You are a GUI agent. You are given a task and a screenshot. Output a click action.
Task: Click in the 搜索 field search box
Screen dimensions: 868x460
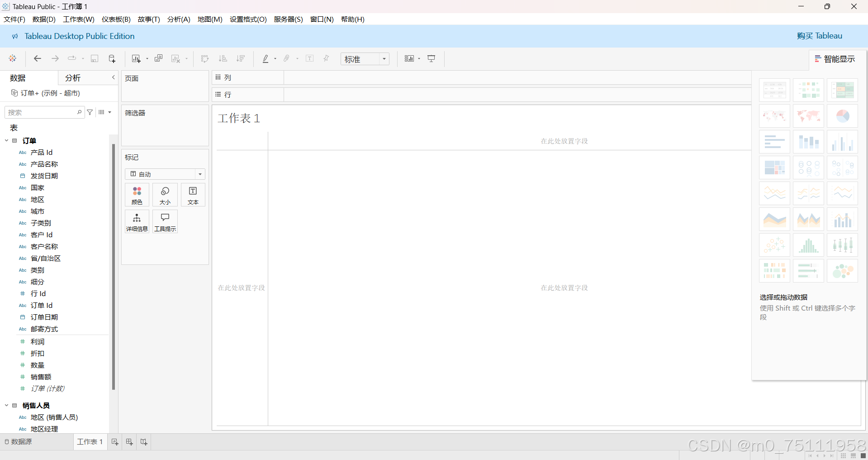tap(44, 112)
